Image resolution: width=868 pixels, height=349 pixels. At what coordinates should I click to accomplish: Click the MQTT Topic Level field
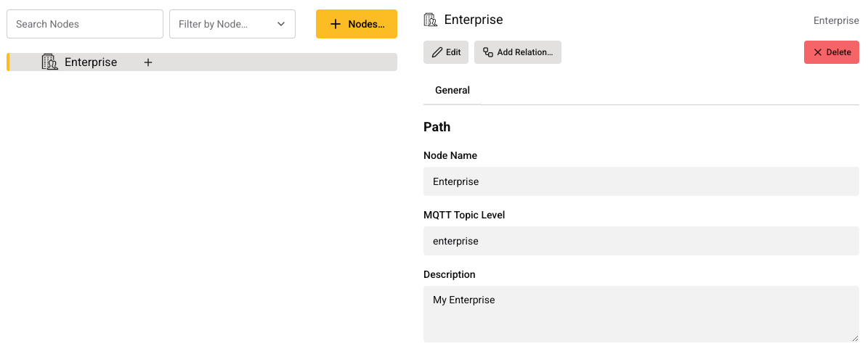[641, 241]
